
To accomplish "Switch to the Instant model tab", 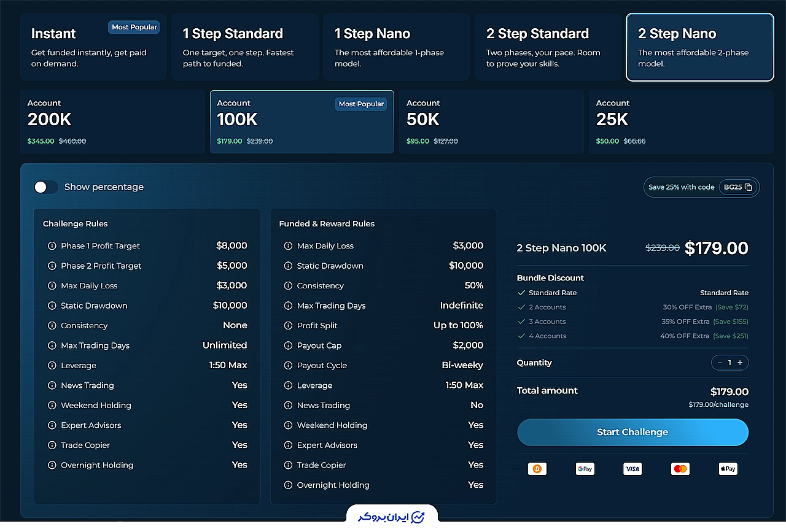I will click(93, 47).
